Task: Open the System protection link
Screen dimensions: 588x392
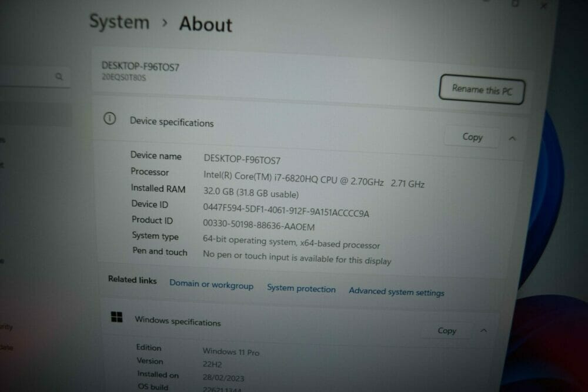Action: (x=301, y=289)
